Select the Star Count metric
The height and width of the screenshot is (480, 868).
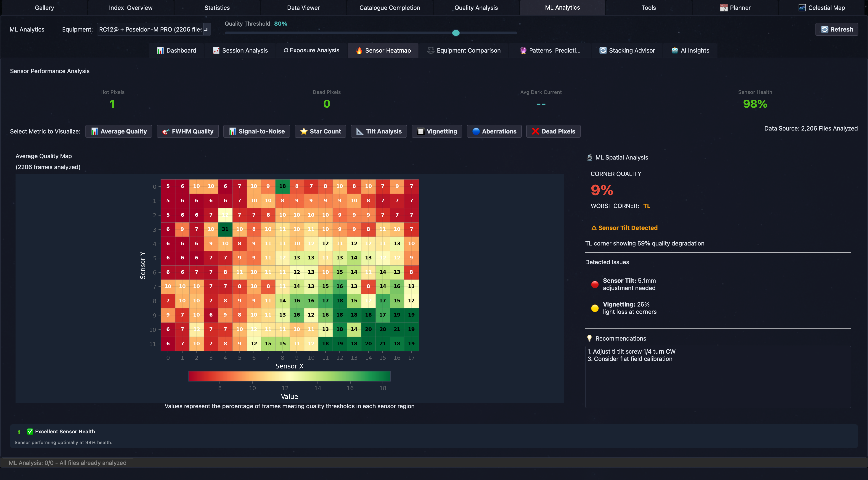[x=320, y=131]
